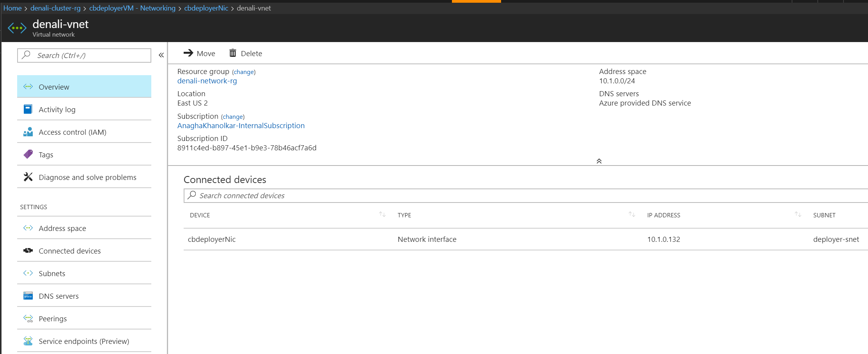Open Connected devices under Settings
Viewport: 868px width, 354px height.
[84, 250]
